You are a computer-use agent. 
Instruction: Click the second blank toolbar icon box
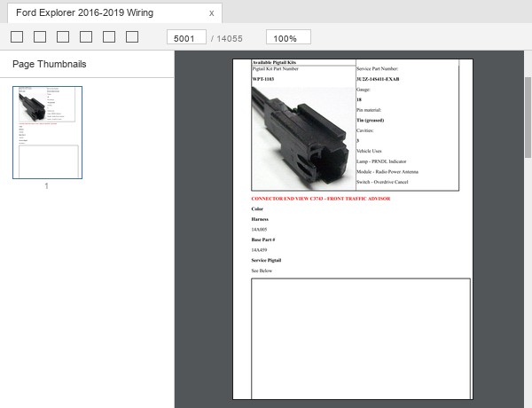pyautogui.click(x=40, y=37)
